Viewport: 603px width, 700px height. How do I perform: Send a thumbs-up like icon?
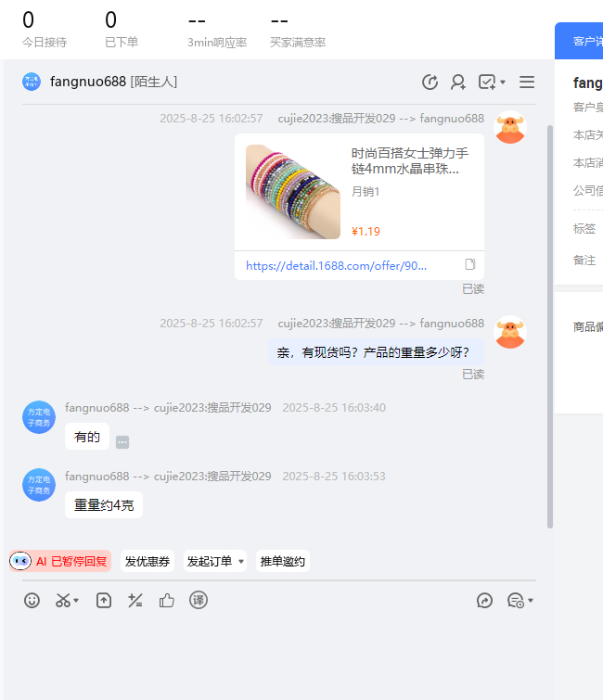[167, 601]
